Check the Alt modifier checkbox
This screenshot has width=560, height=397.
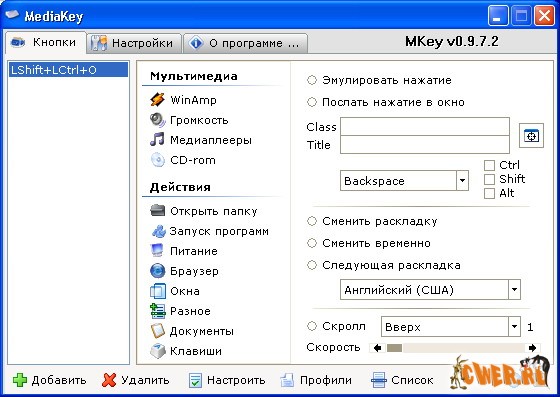tap(489, 193)
